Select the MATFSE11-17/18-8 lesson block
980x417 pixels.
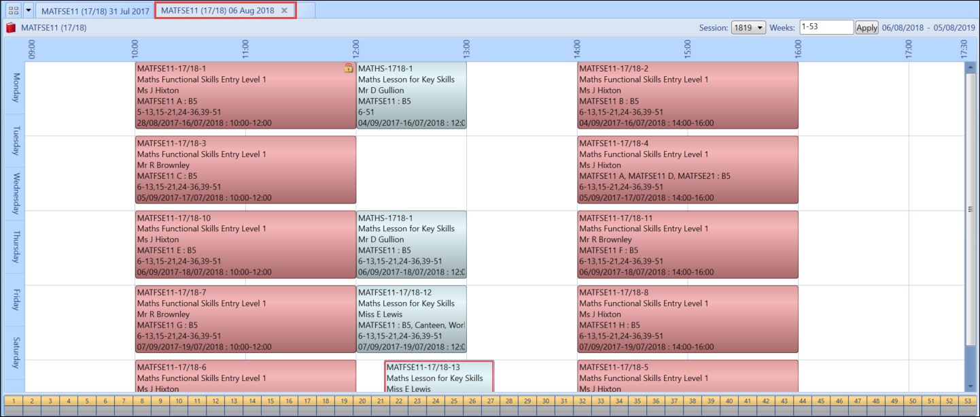point(688,319)
